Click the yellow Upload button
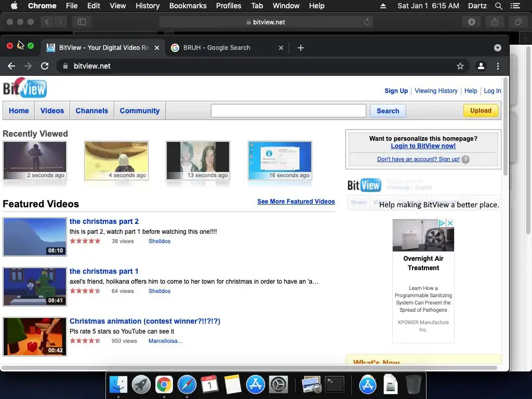Viewport: 532px width, 399px height. [481, 111]
